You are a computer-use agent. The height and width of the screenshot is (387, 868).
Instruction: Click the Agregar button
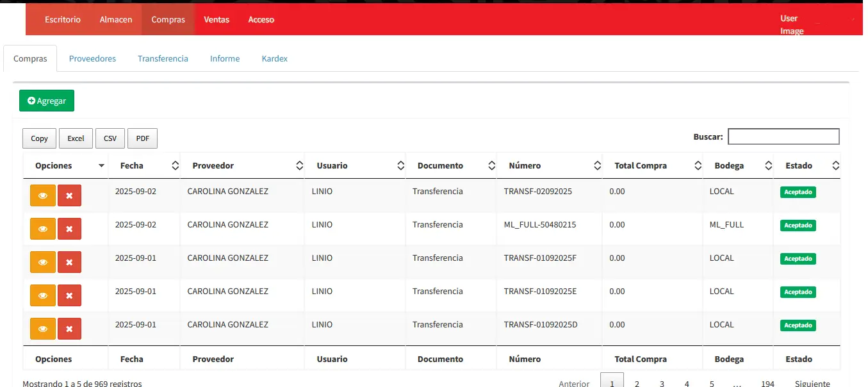(x=47, y=101)
